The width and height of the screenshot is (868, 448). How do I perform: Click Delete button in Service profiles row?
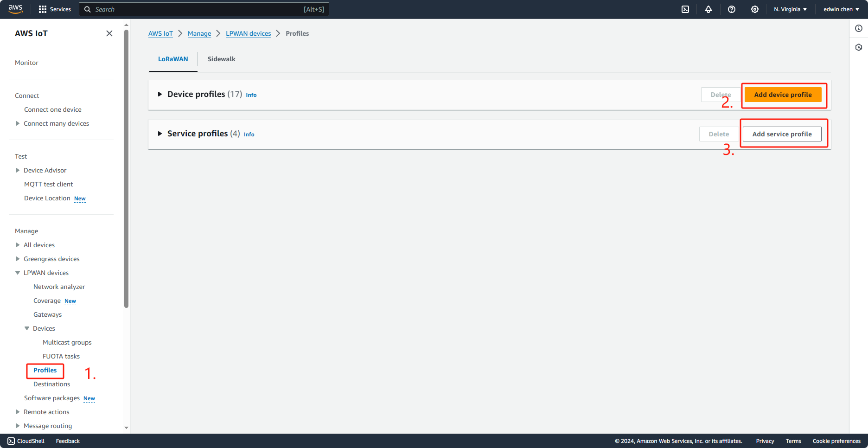(719, 134)
